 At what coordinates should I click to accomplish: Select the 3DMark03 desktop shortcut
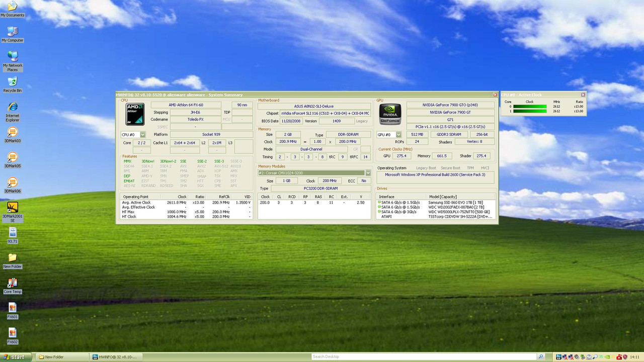click(12, 135)
